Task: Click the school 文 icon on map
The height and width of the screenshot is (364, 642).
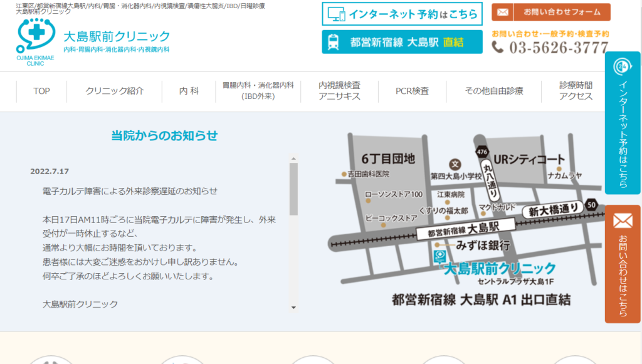Action: [x=455, y=164]
